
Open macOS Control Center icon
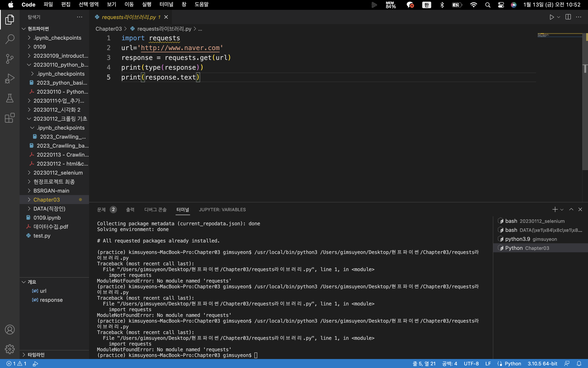point(501,5)
